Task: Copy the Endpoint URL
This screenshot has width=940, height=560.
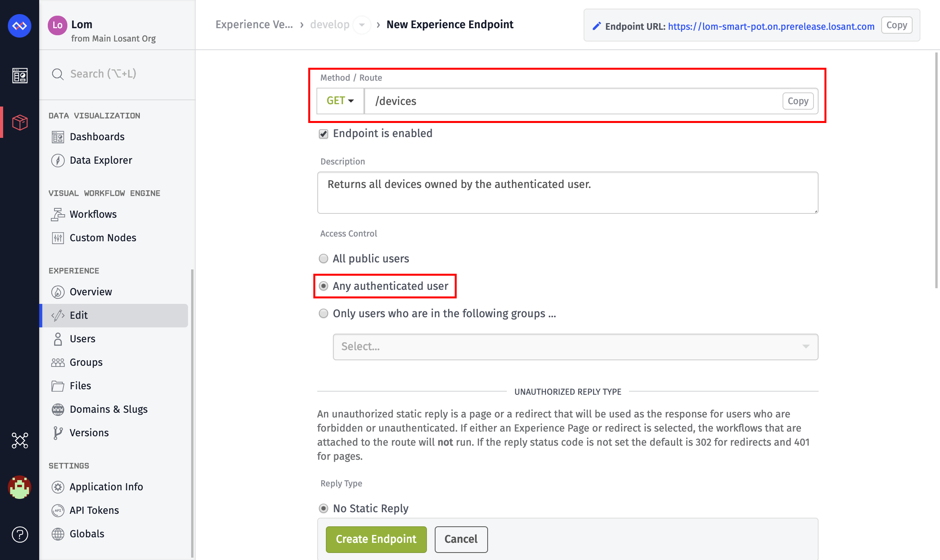Action: (x=897, y=25)
